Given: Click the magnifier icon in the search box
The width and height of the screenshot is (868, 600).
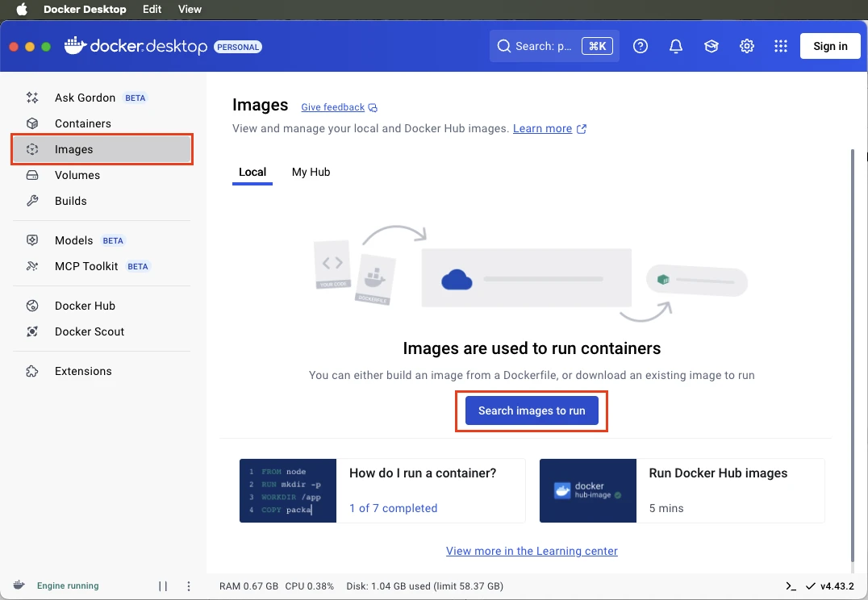Looking at the screenshot, I should (503, 46).
